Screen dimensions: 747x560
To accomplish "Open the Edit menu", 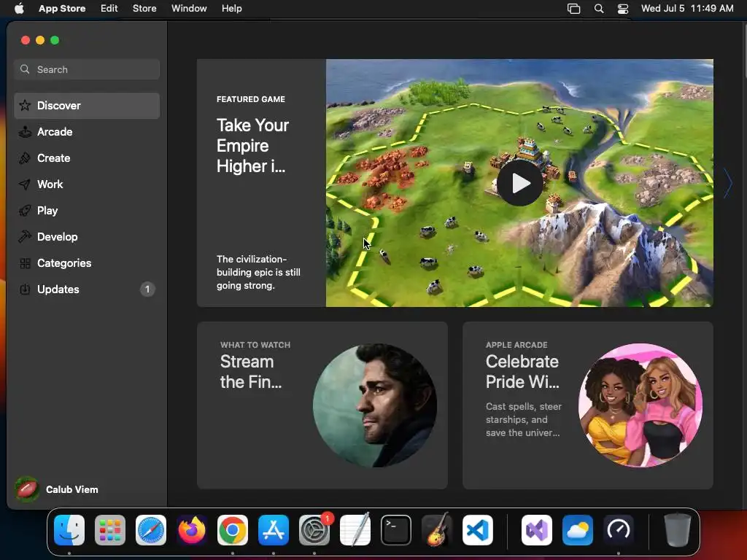I will 109,8.
